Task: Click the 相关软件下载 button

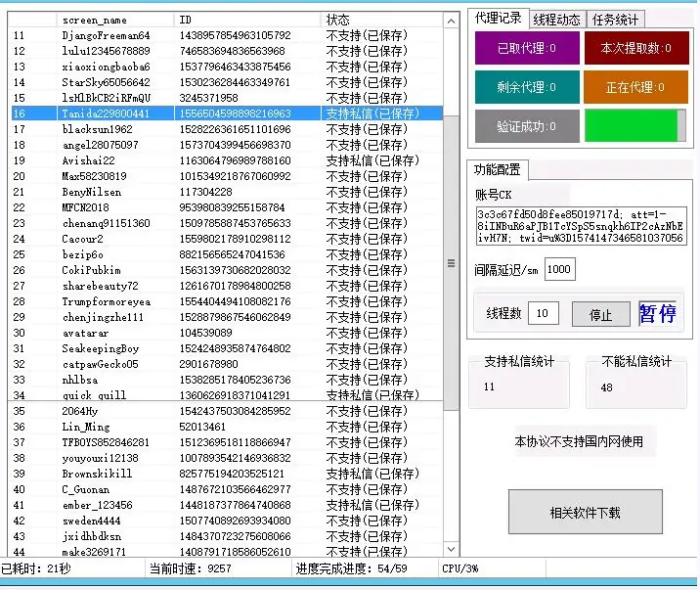Action: (585, 513)
